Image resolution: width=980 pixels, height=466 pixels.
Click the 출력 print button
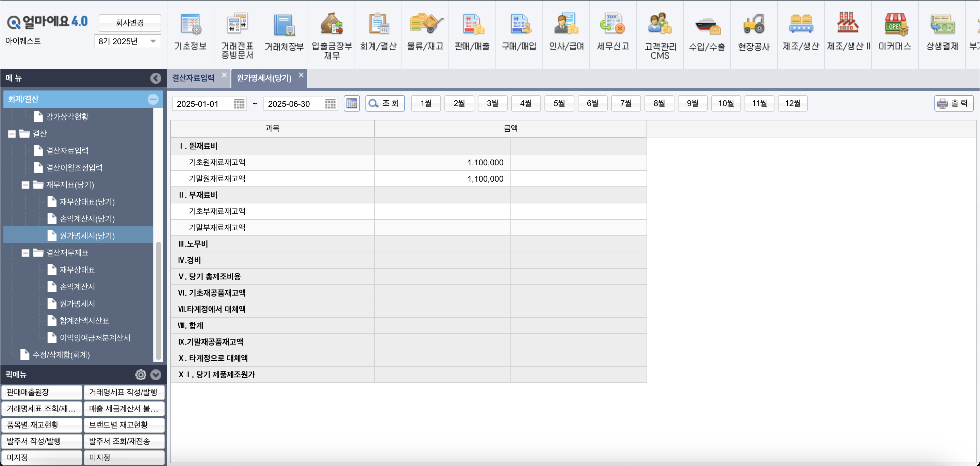coord(953,103)
